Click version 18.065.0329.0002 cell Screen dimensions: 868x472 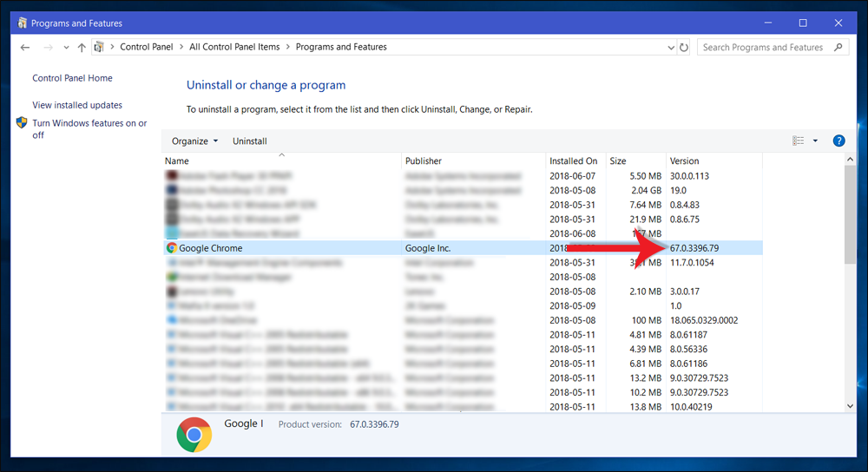click(x=704, y=320)
